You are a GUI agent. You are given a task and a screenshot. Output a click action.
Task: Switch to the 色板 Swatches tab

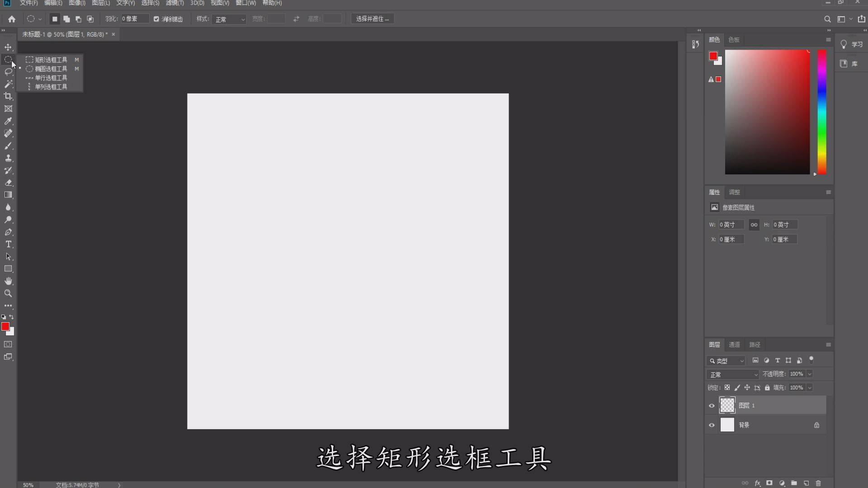734,40
